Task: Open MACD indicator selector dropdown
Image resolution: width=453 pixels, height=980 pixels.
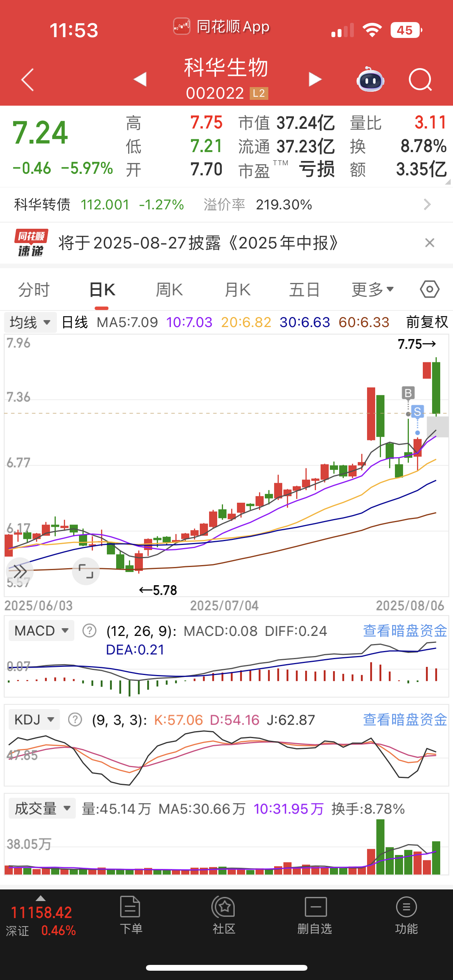Action: [x=41, y=630]
